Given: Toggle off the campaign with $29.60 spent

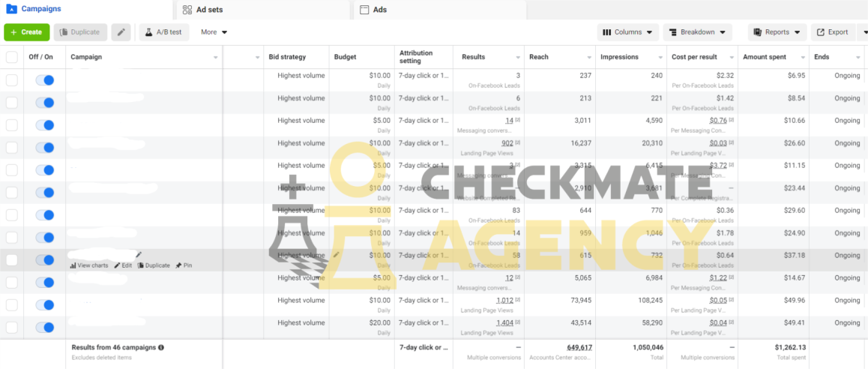Looking at the screenshot, I should [x=45, y=215].
